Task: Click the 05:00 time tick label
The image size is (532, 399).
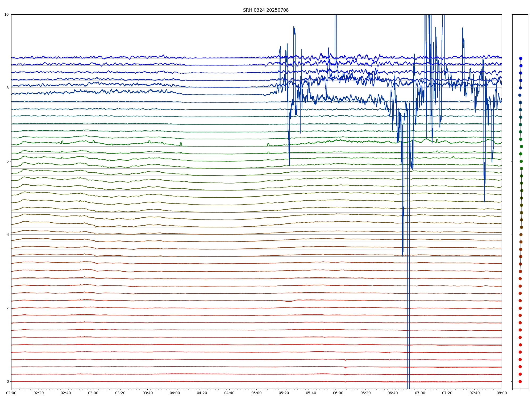Action: tap(256, 393)
